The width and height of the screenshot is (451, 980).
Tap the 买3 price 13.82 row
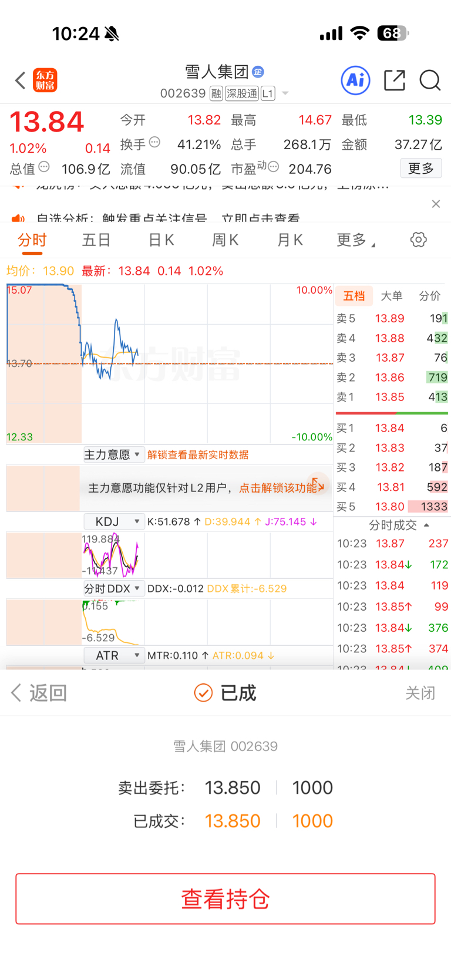pos(392,467)
